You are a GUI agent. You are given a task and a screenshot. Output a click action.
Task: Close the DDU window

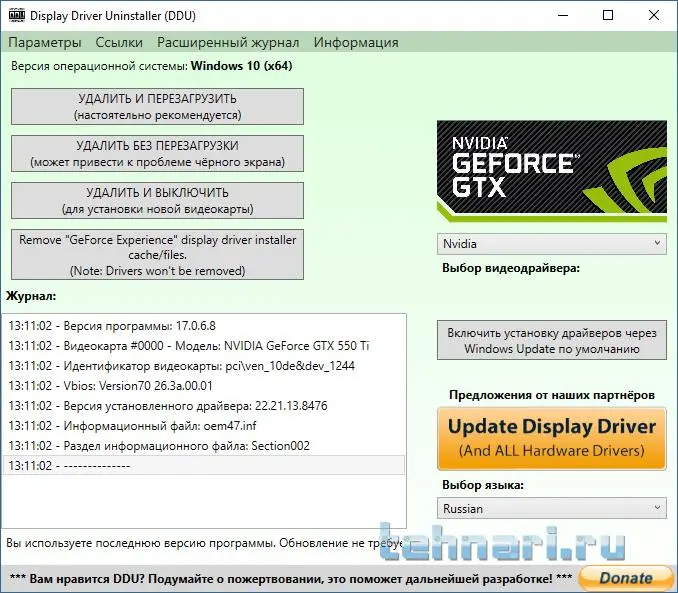(654, 16)
